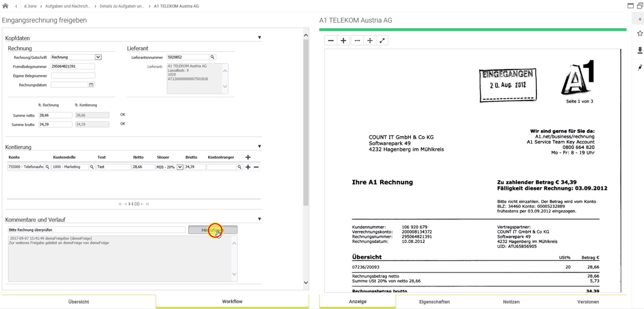Collapse the right sidebar with double chevron

pyautogui.click(x=640, y=19)
